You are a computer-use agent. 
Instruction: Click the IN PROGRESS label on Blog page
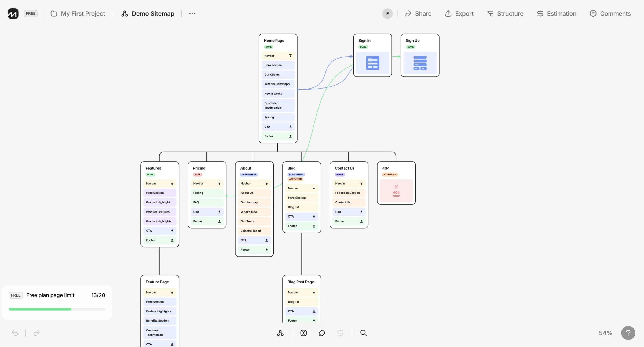click(296, 174)
